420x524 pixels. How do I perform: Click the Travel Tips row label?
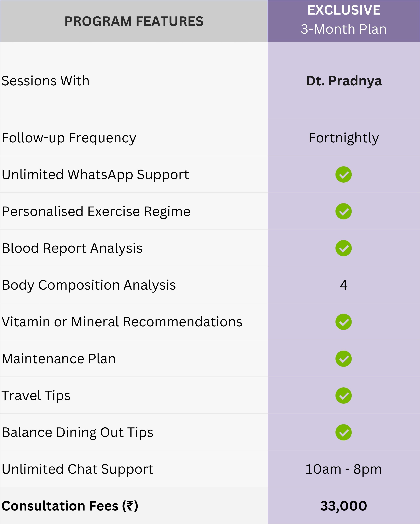click(x=36, y=396)
